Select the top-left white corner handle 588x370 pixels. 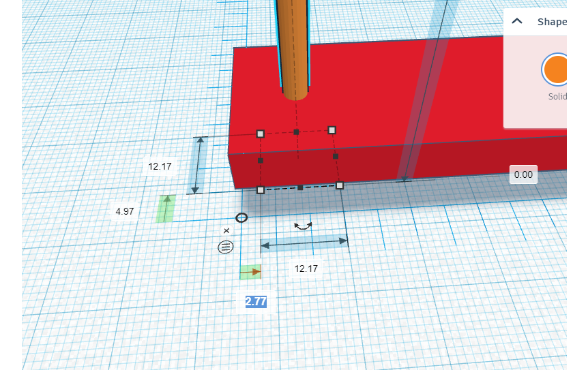click(x=261, y=134)
